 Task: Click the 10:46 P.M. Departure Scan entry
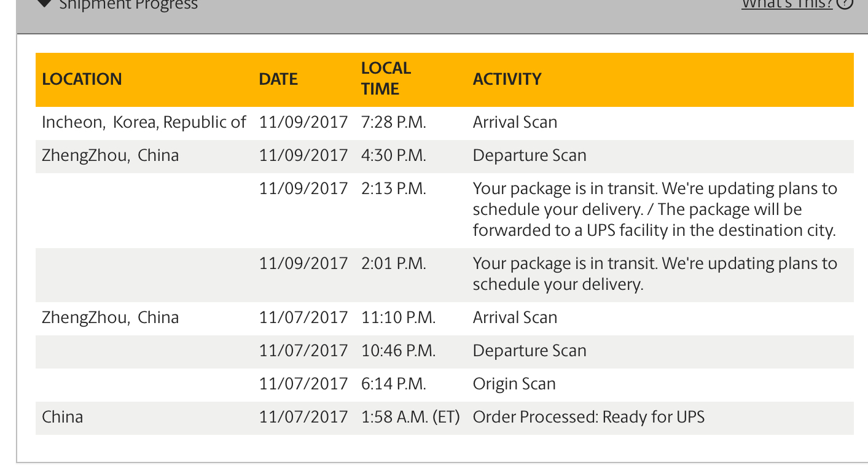[530, 351]
